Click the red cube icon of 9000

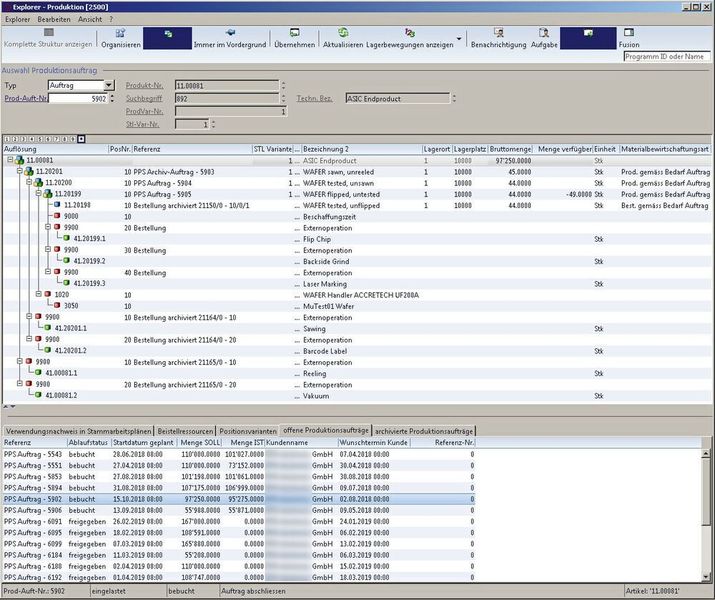point(57,216)
